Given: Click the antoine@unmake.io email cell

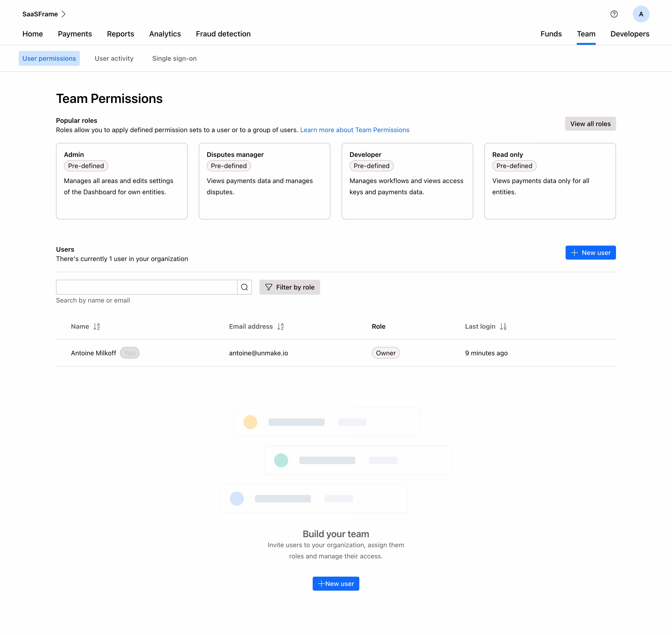Looking at the screenshot, I should click(259, 353).
